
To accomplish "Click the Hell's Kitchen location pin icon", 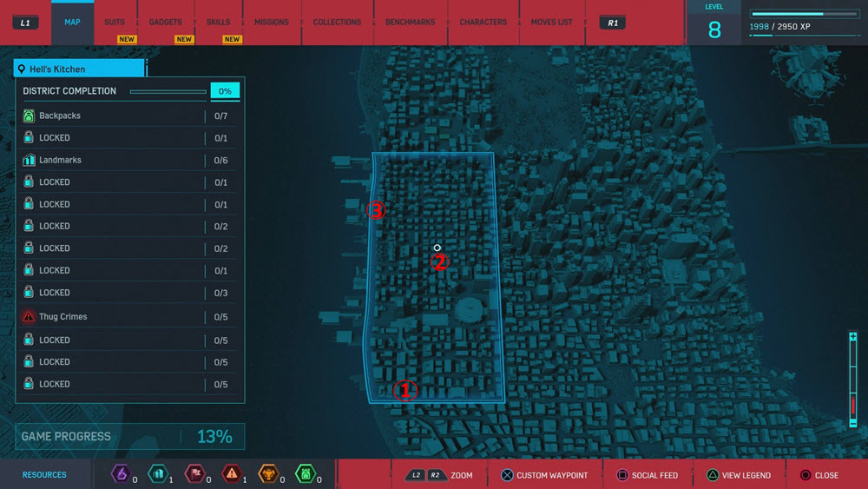I will [x=22, y=69].
